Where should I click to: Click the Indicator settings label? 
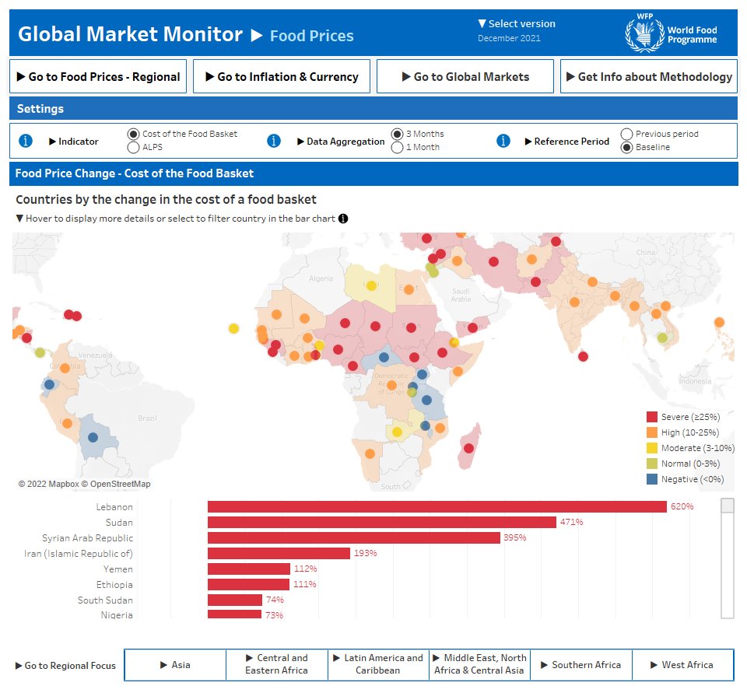tap(74, 142)
